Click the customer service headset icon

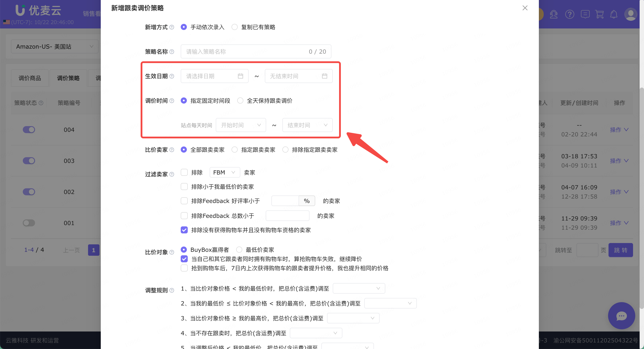(554, 14)
